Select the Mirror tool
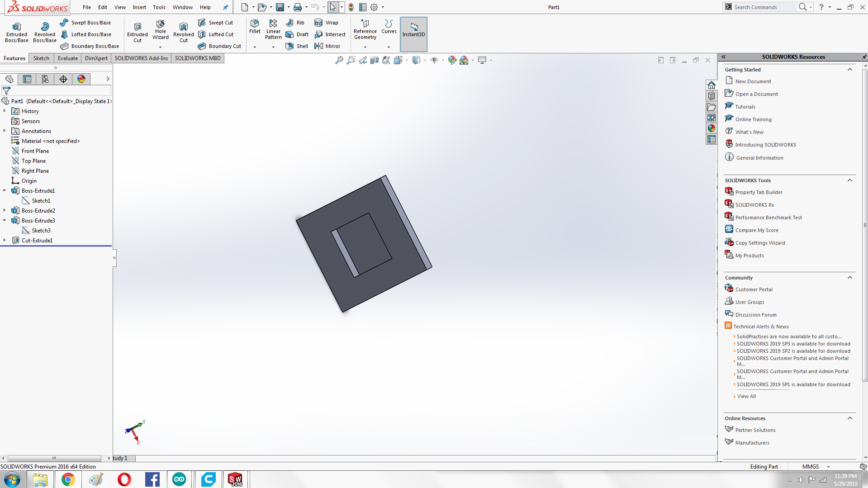Viewport: 868px width, 488px height. tap(327, 46)
